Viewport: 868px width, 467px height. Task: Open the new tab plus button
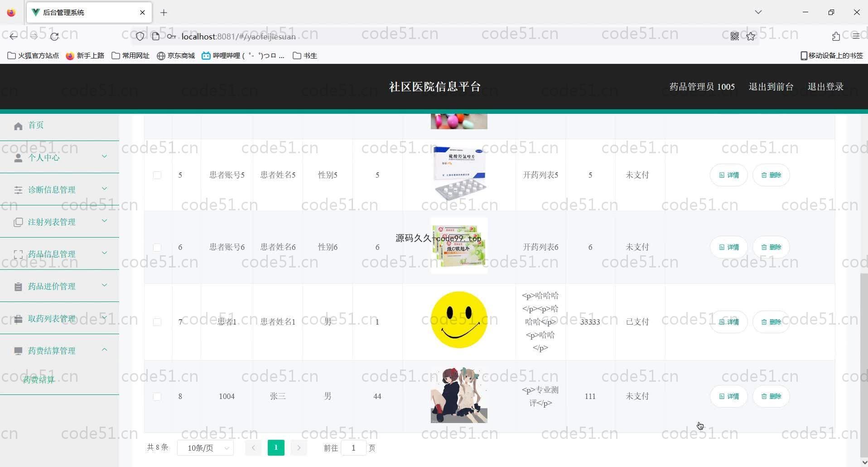(164, 13)
